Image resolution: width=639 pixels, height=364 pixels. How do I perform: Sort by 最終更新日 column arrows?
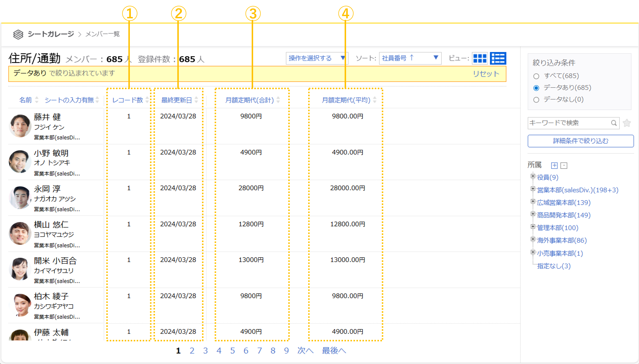196,100
